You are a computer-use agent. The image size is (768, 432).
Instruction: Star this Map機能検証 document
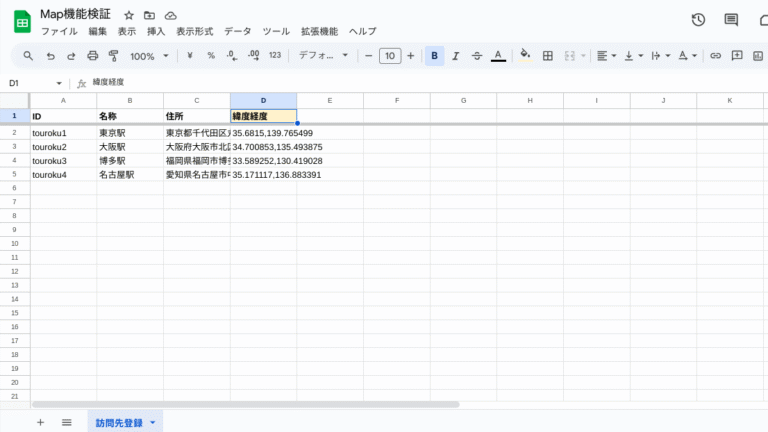click(x=128, y=16)
